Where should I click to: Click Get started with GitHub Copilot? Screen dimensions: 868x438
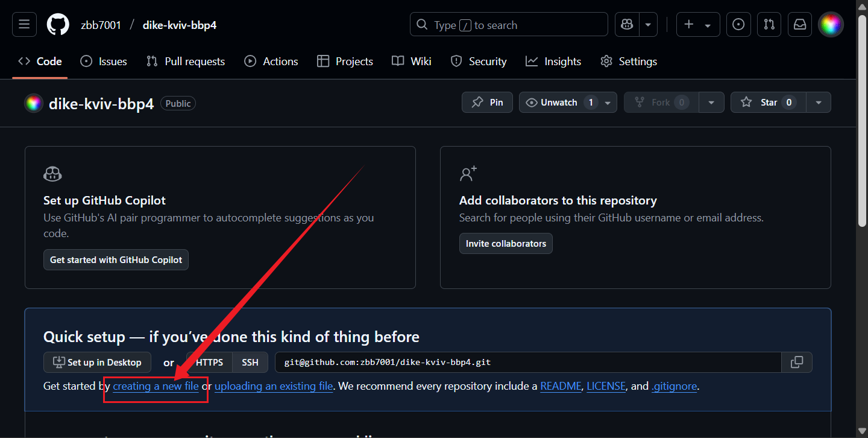[x=116, y=259]
